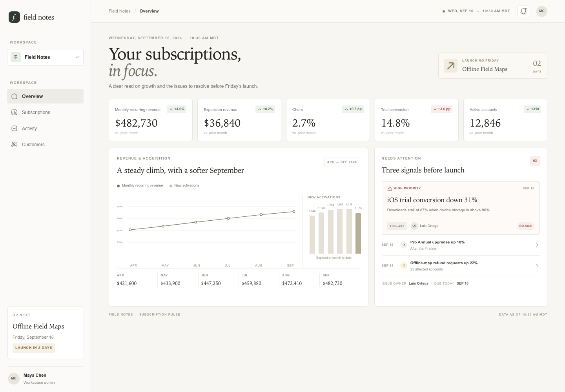565x392 pixels.
Task: Click the Subscriptions sidebar icon
Action: [15, 113]
